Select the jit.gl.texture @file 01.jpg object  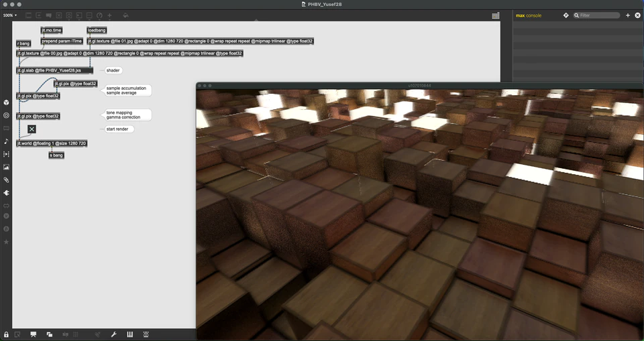(201, 41)
